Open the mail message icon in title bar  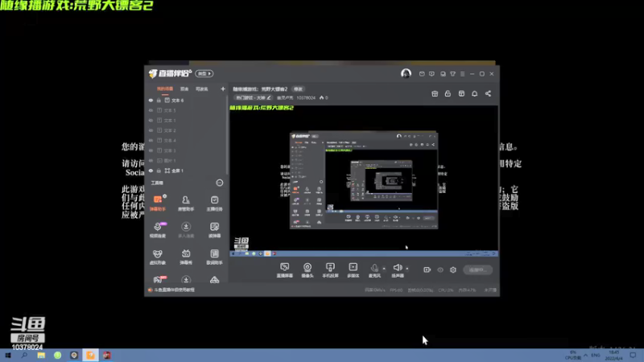[422, 74]
